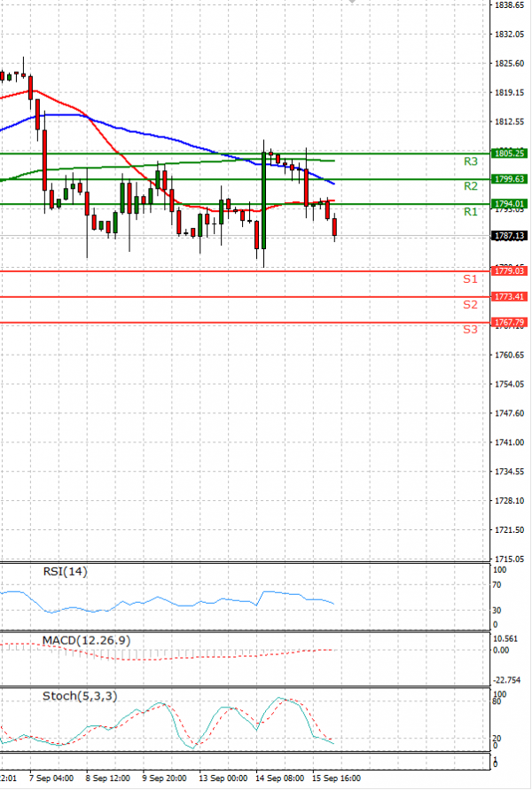Viewport: 532px width, 790px height.
Task: Click the R2 resistance label
Action: pyautogui.click(x=470, y=186)
